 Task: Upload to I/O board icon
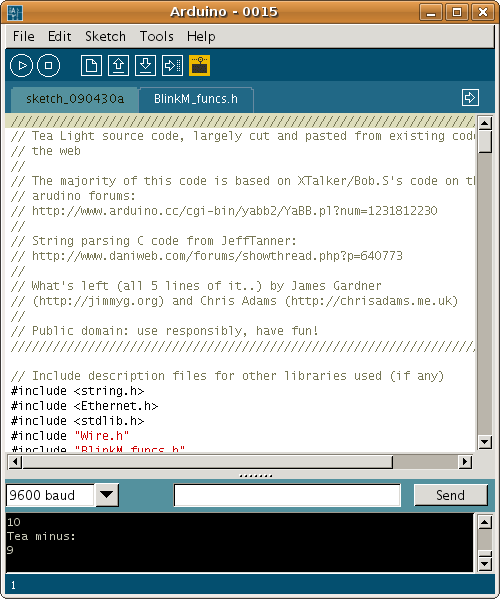(173, 66)
